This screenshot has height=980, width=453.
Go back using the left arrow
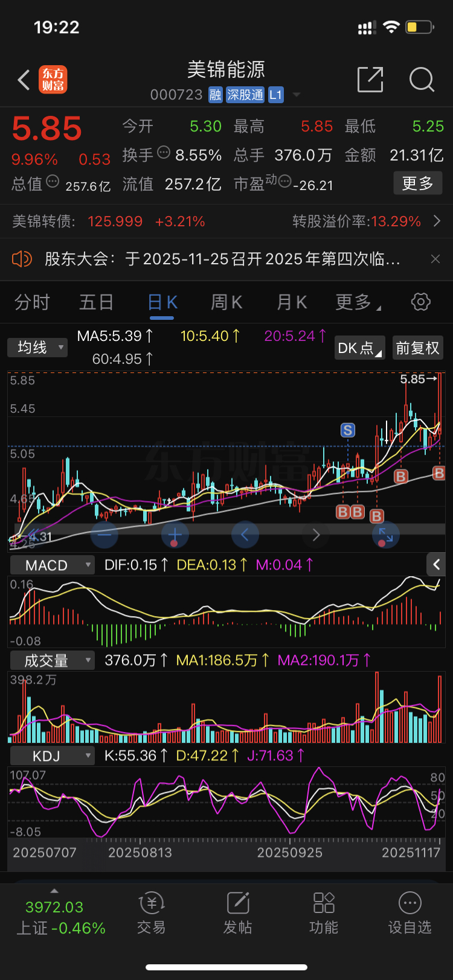pos(24,80)
